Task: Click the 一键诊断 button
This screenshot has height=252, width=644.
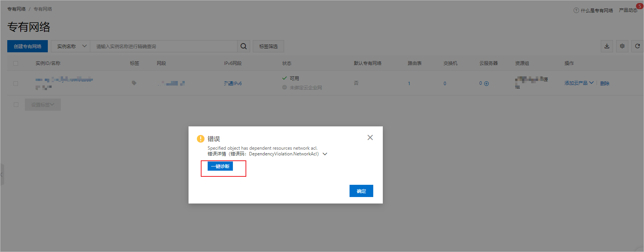Action: [220, 166]
